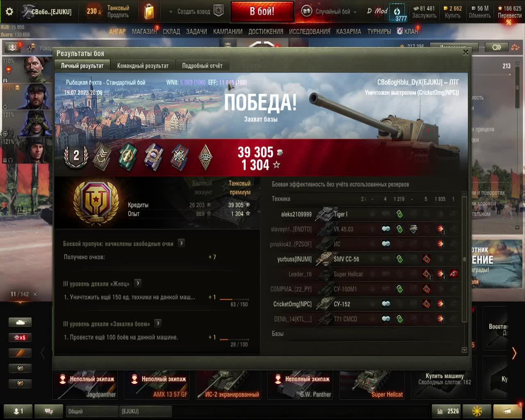Click the yellow snowflake icon in bottom bar
Viewport: 525px width, 420px height.
pos(477,411)
